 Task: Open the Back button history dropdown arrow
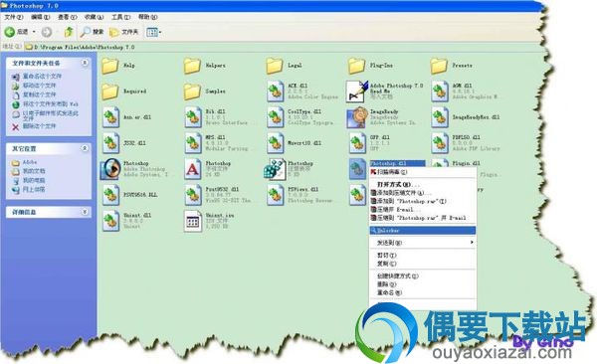click(x=34, y=32)
